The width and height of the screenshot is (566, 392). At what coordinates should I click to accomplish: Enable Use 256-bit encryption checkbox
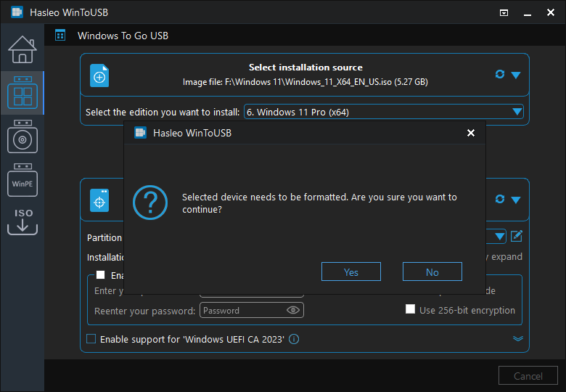point(410,309)
